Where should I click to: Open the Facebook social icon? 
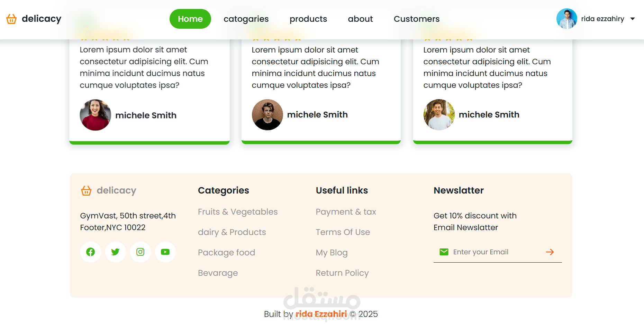[91, 252]
